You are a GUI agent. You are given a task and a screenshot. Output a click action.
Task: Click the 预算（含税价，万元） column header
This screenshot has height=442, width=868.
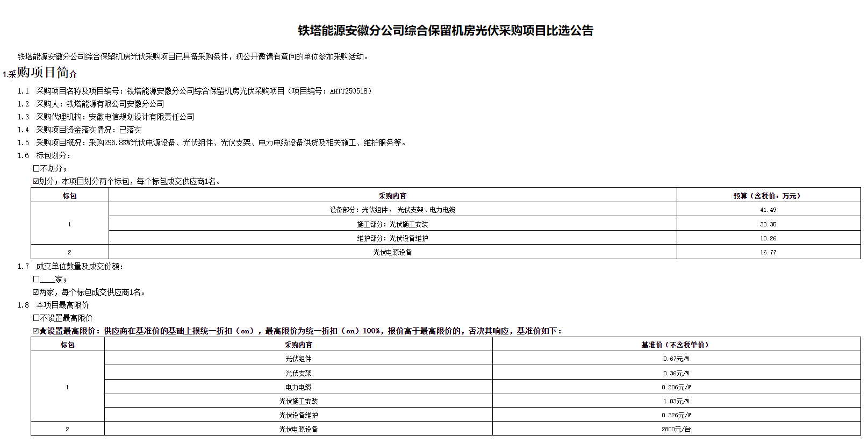pos(767,196)
